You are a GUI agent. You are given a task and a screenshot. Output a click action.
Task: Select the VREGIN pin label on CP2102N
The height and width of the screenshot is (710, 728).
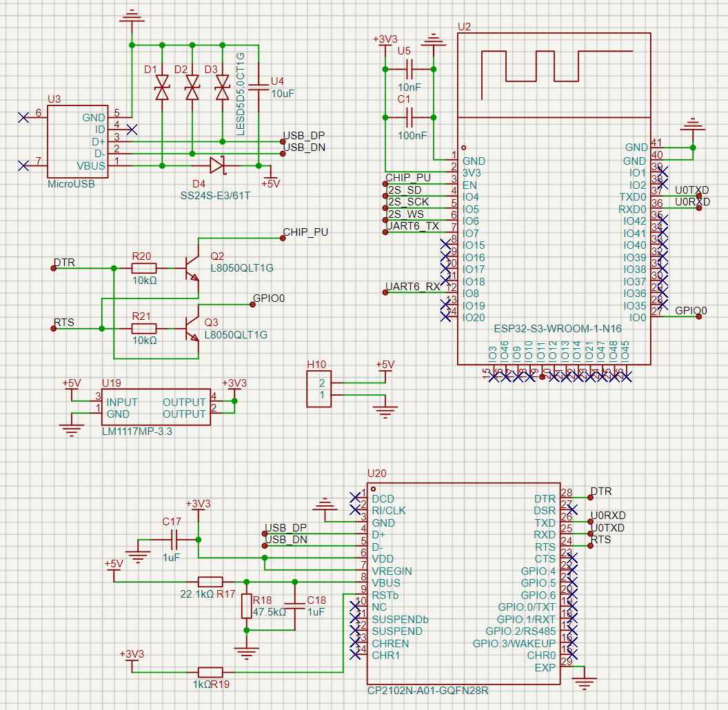392,571
